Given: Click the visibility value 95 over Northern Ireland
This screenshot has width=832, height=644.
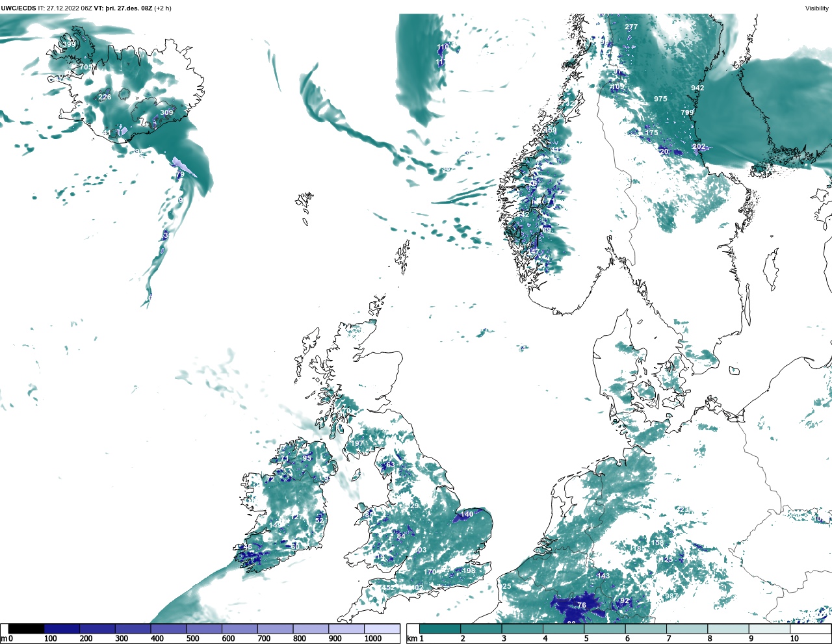Looking at the screenshot, I should 307,458.
